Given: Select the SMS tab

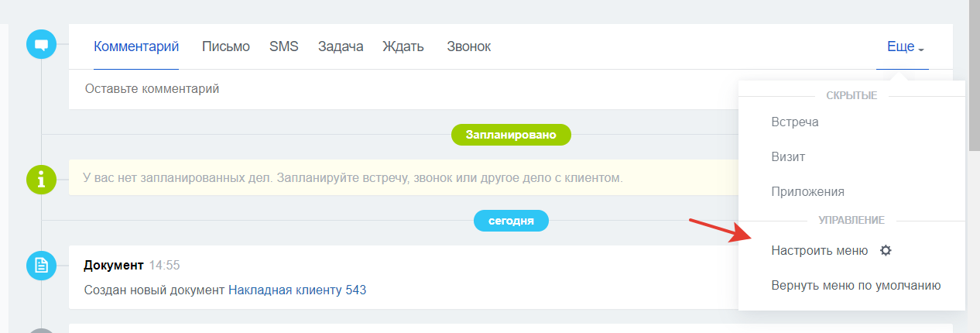Looking at the screenshot, I should (x=284, y=46).
